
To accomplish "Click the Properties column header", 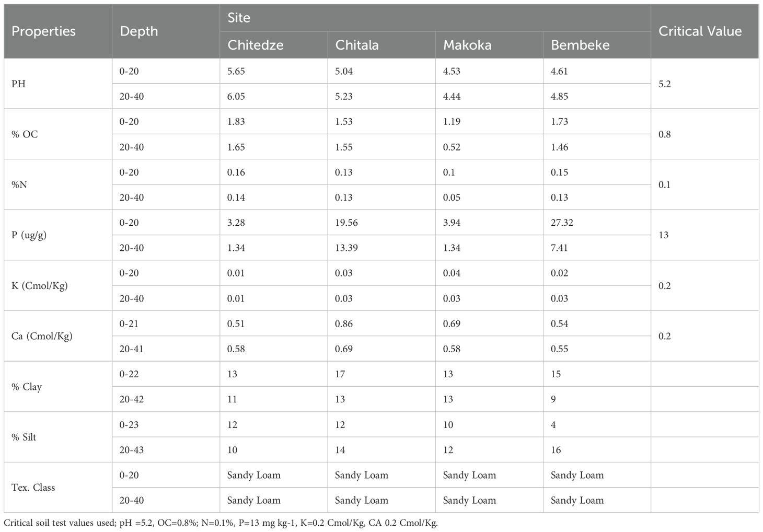I will click(43, 31).
